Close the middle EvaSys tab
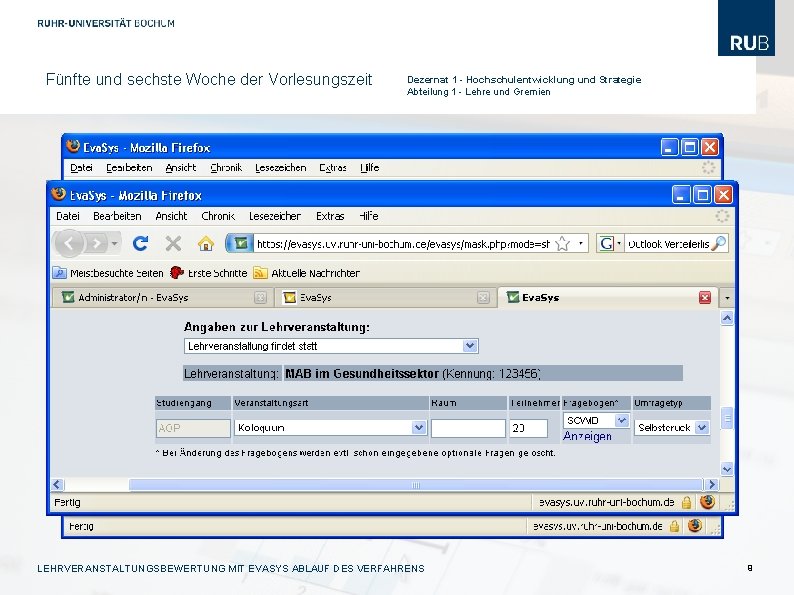794x595 pixels. point(483,297)
